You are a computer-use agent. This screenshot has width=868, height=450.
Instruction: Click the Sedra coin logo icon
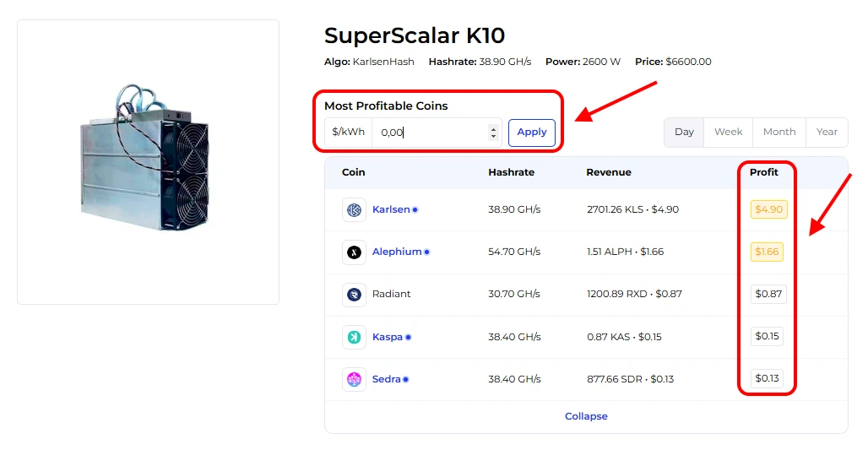point(354,379)
